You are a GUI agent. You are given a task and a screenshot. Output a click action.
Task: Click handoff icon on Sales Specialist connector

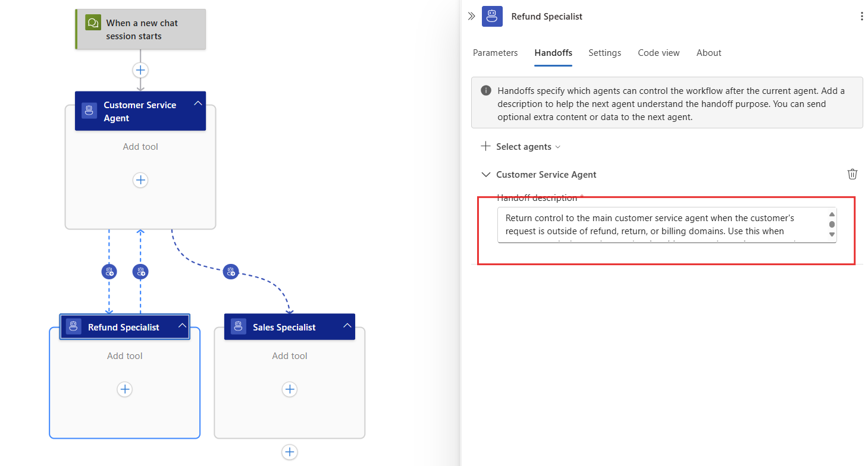point(231,272)
